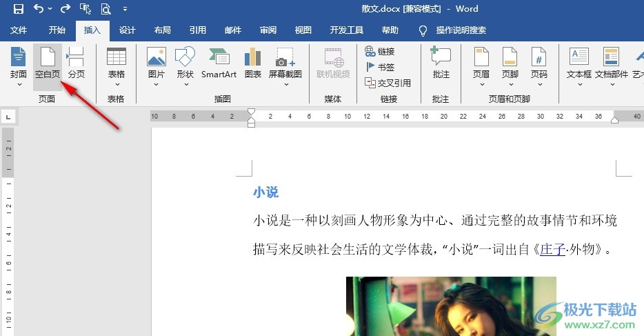644x336 pixels.
Task: Open the 帮助 tab
Action: coord(390,30)
